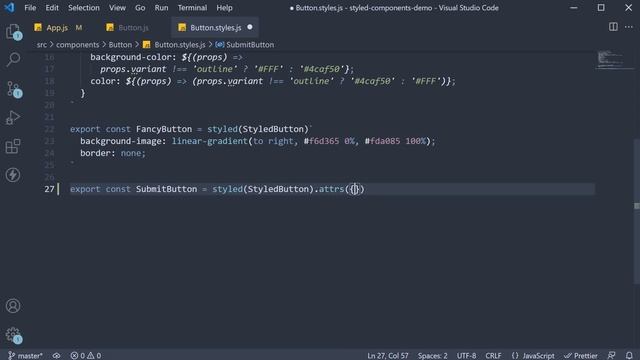Open the Terminal menu
This screenshot has width=640, height=360.
point(192,8)
